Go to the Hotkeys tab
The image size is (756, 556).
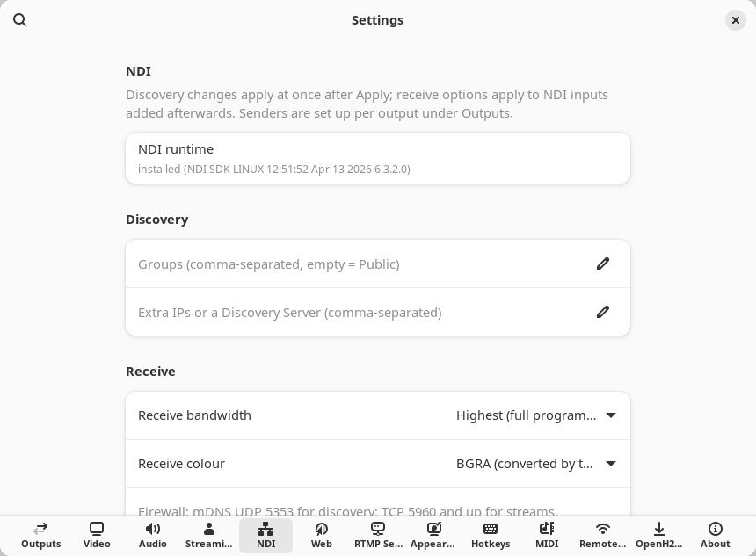point(491,535)
